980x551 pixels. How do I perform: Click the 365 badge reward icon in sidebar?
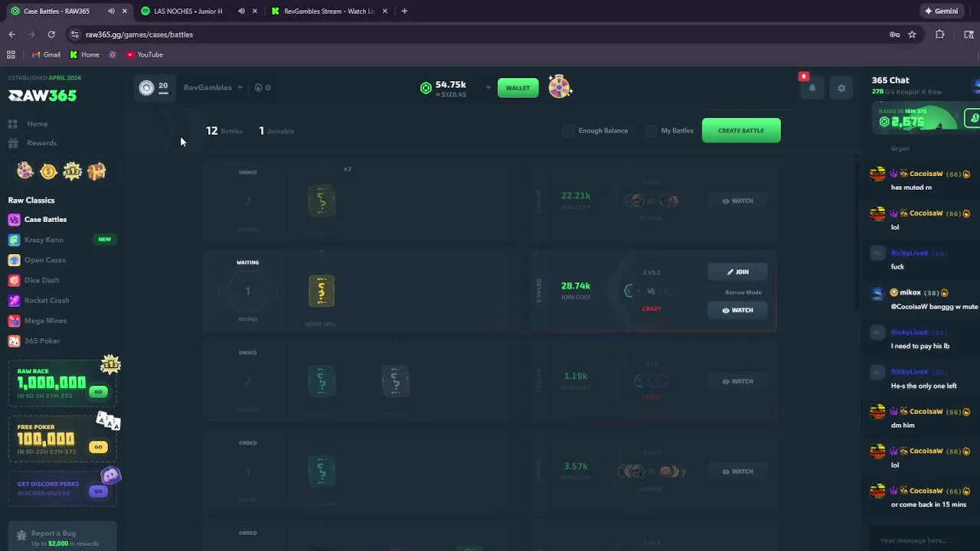(x=73, y=171)
